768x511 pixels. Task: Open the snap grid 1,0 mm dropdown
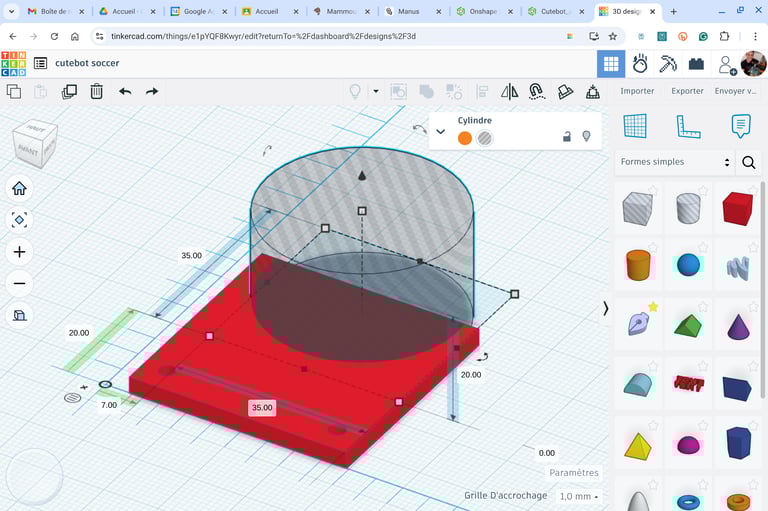(579, 496)
